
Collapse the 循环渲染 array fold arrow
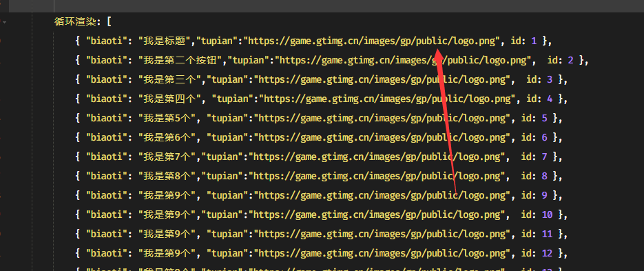(4, 22)
